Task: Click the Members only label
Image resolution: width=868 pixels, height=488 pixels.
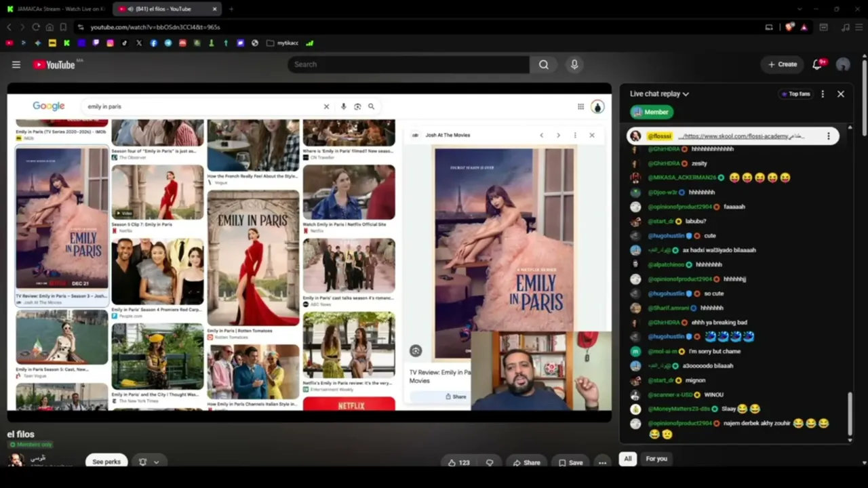Action: click(31, 445)
